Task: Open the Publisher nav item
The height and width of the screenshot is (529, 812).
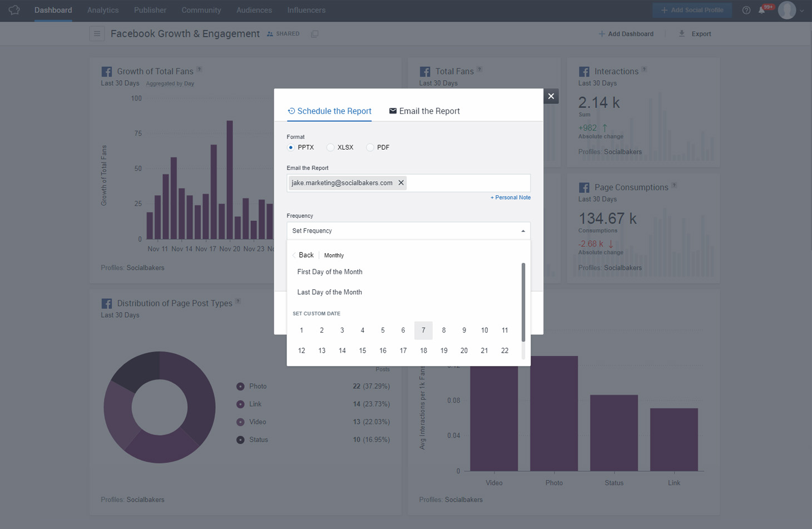Action: [150, 10]
